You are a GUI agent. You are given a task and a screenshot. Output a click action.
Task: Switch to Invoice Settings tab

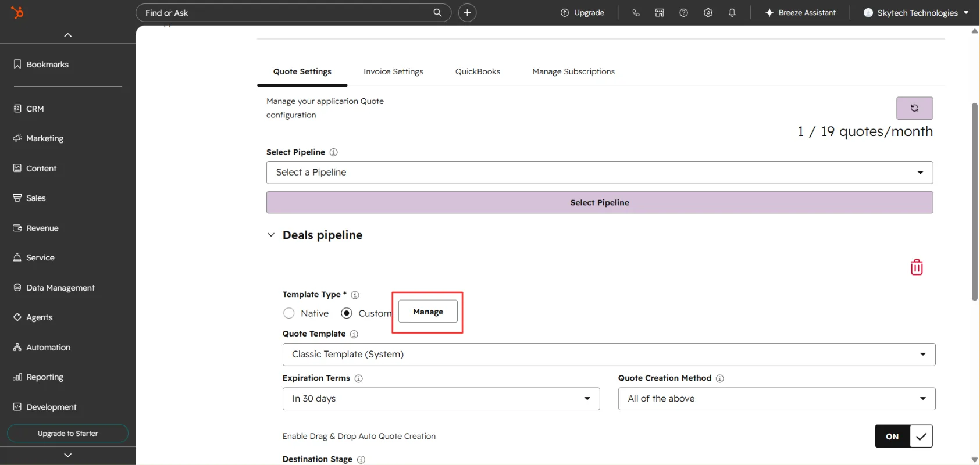point(393,71)
